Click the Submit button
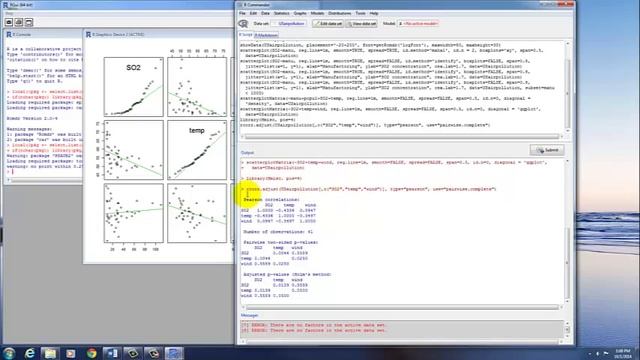Screen dimensions: 640x360 coord(547,150)
